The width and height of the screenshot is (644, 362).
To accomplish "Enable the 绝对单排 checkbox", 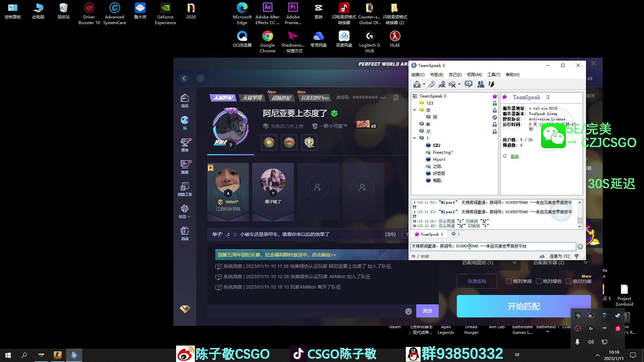I will [x=508, y=281].
